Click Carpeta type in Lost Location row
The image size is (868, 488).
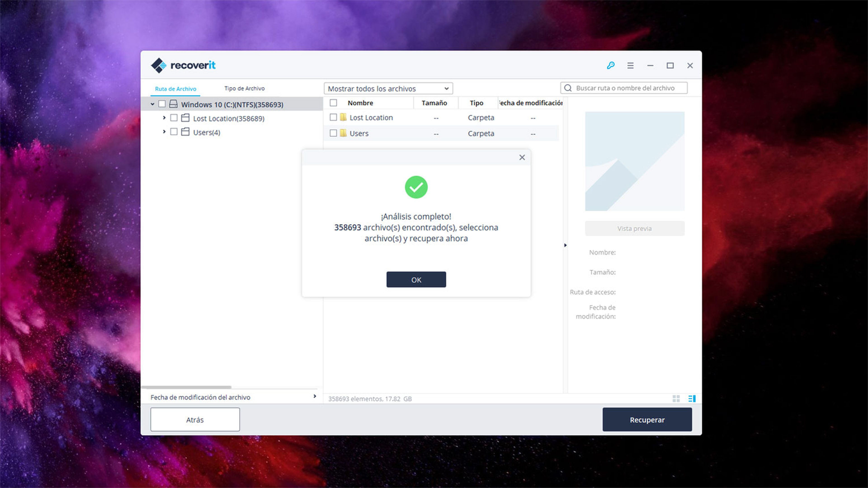(x=481, y=117)
